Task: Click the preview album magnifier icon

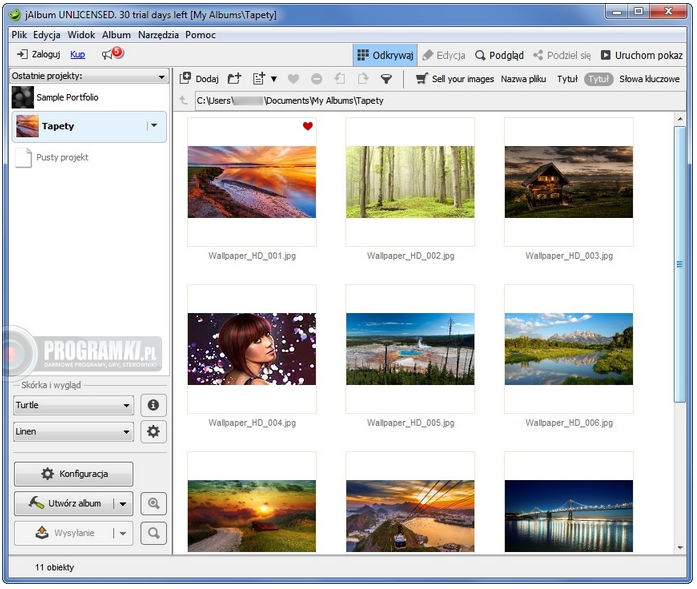Action: tap(153, 504)
